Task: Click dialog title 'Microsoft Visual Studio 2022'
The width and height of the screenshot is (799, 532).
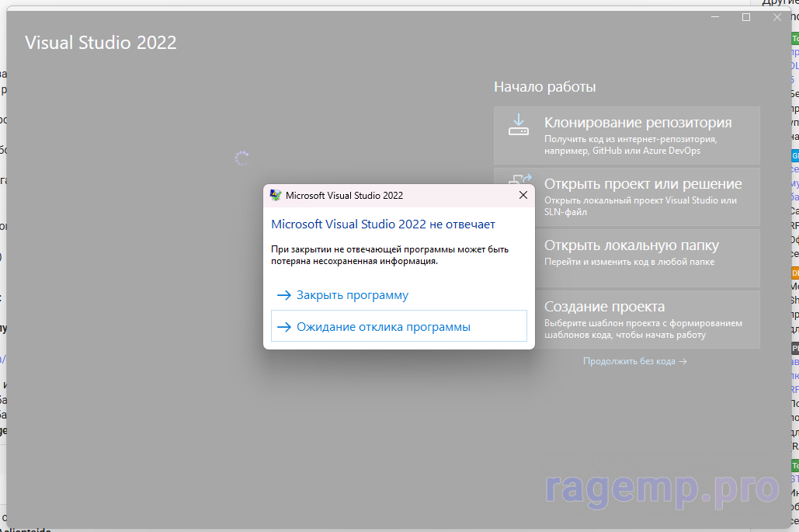Action: click(x=344, y=196)
